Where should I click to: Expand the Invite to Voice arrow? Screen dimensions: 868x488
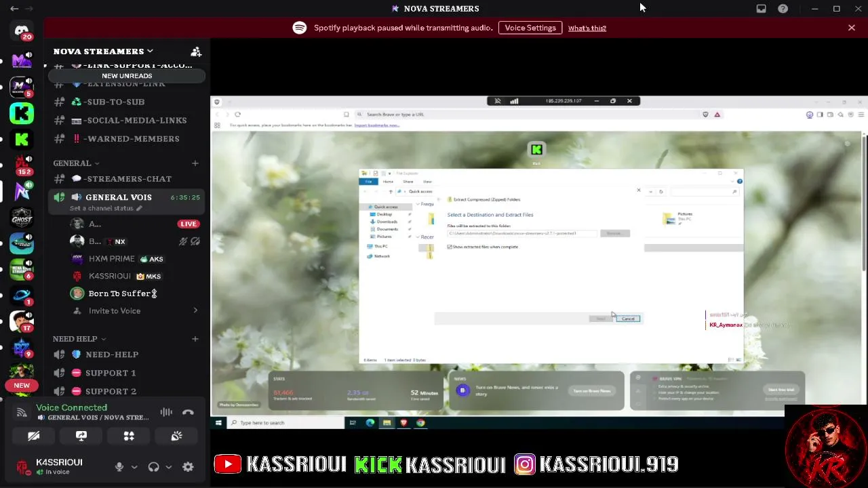pos(195,311)
